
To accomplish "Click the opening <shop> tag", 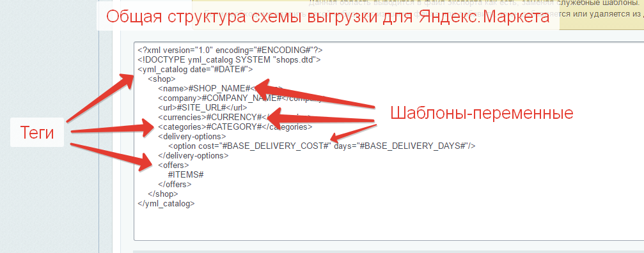I will point(161,79).
